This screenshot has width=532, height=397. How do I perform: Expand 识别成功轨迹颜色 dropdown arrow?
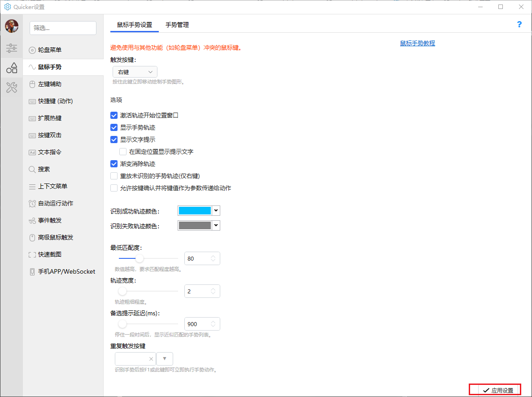[216, 211]
